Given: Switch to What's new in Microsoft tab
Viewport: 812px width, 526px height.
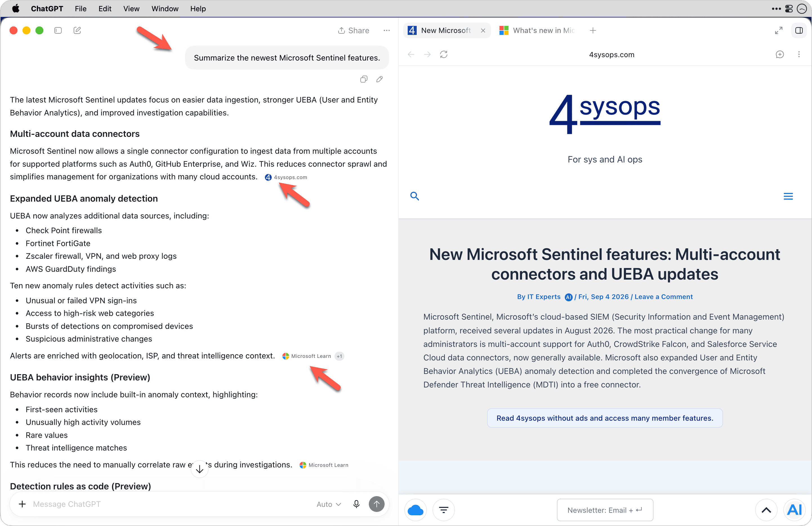Looking at the screenshot, I should (x=537, y=30).
